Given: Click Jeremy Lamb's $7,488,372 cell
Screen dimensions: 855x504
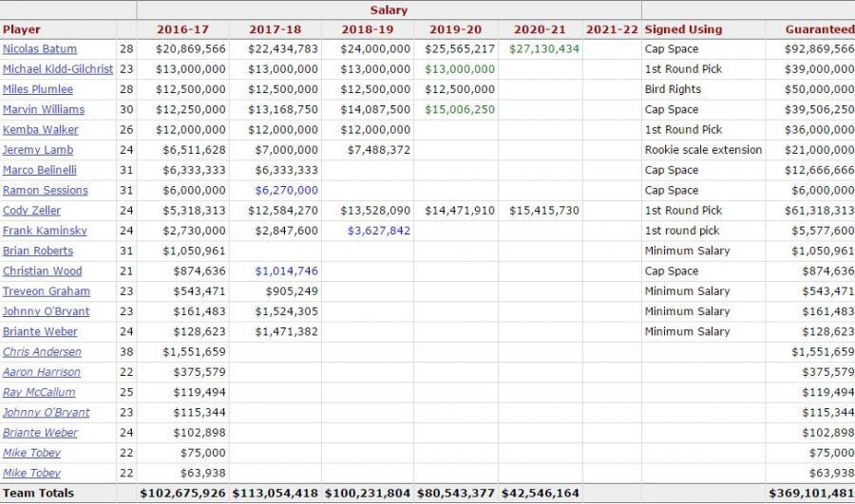Looking at the screenshot, I should (x=379, y=150).
